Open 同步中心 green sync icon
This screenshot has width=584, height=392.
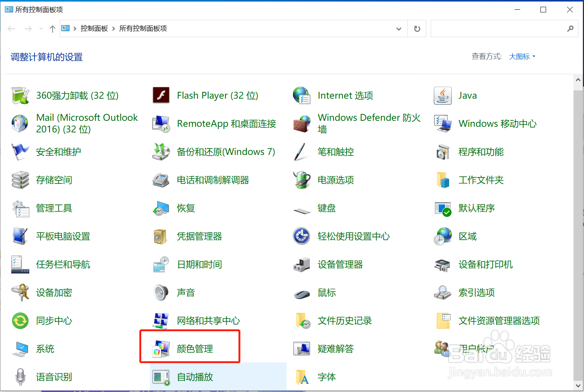(20, 321)
